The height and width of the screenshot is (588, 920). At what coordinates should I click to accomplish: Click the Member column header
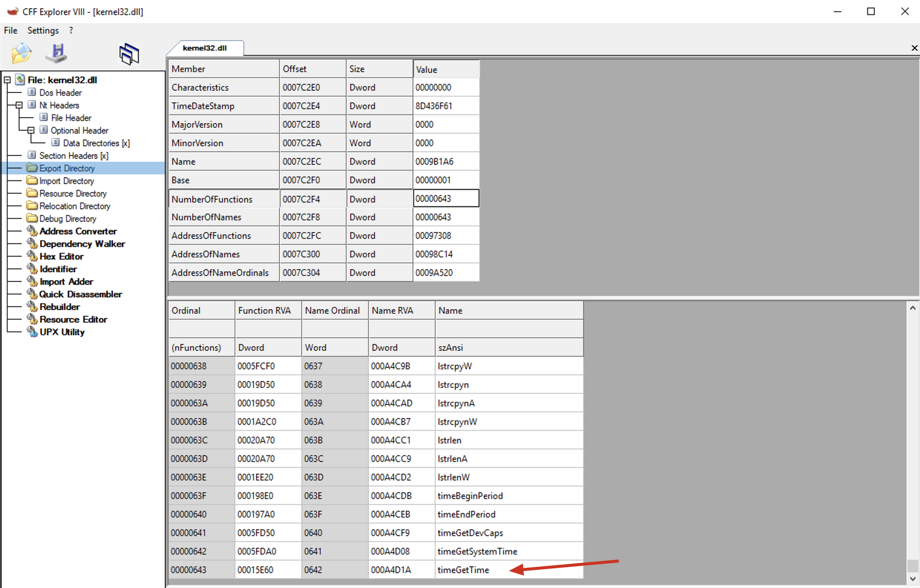tap(224, 69)
